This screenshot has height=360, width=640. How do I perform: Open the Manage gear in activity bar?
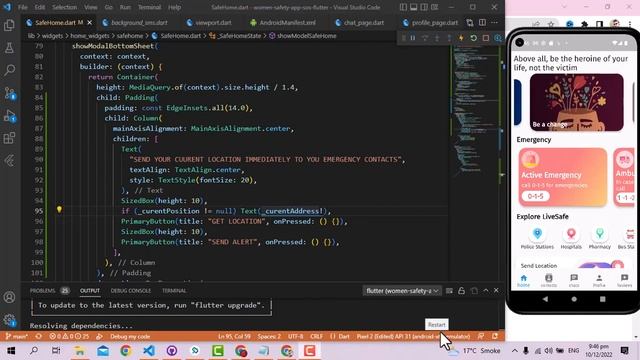[x=9, y=320]
